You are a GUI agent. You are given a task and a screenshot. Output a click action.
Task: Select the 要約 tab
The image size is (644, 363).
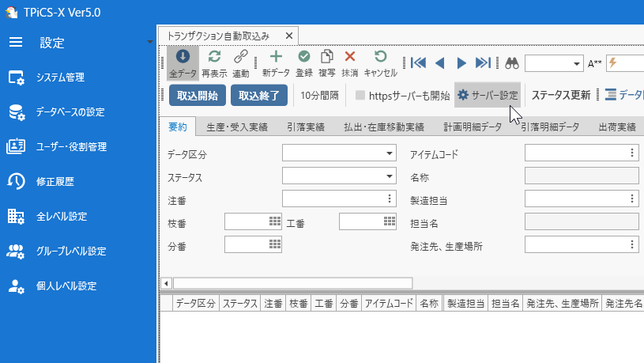(178, 127)
